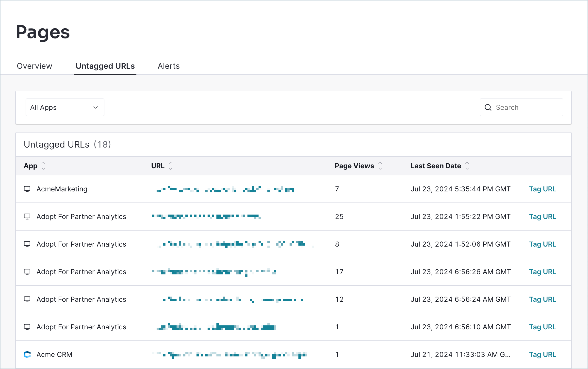The image size is (588, 369).
Task: Click the Acme CRM app logo icon
Action: (27, 354)
